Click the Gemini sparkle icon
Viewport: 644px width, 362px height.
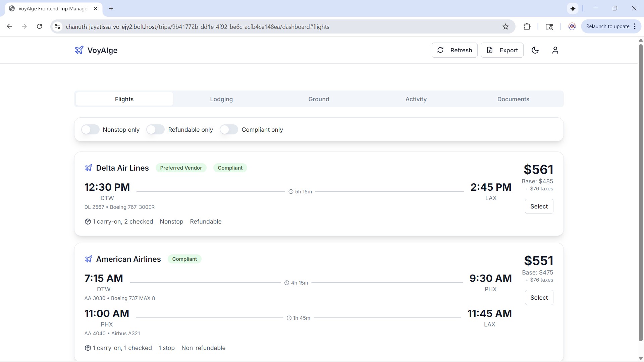[573, 9]
